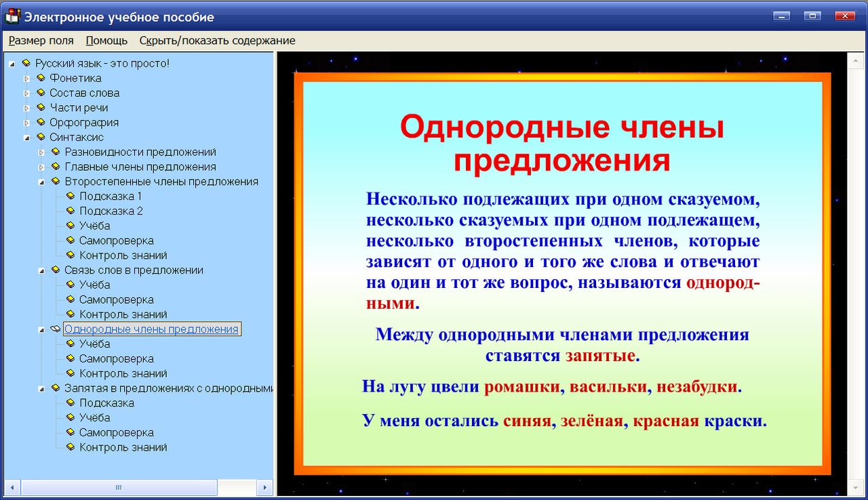This screenshot has height=500, width=868.
Task: Expand the Состав слова tree node
Action: pyautogui.click(x=26, y=93)
